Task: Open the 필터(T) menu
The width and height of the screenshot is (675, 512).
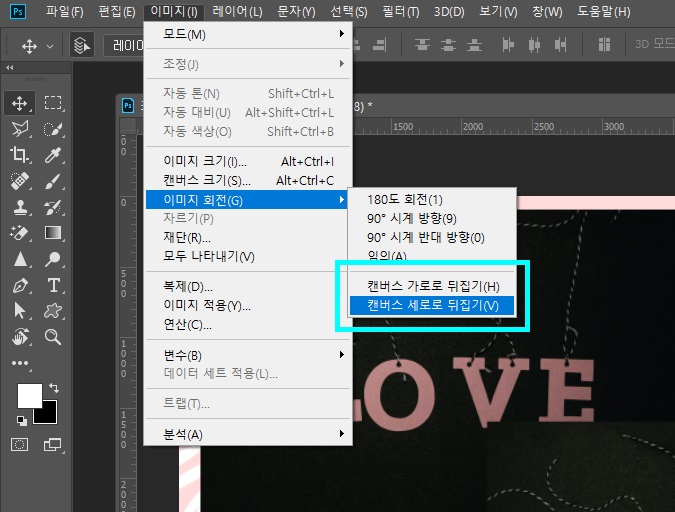Action: pyautogui.click(x=401, y=12)
